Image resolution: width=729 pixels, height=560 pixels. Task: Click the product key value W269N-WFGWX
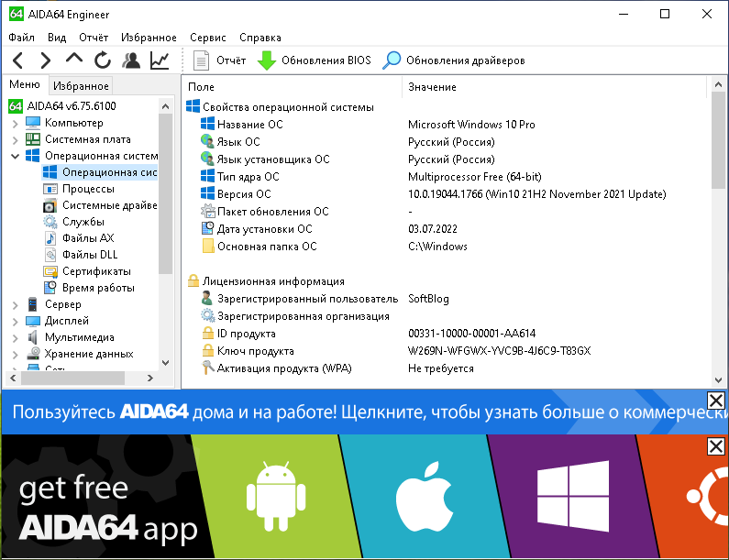500,351
